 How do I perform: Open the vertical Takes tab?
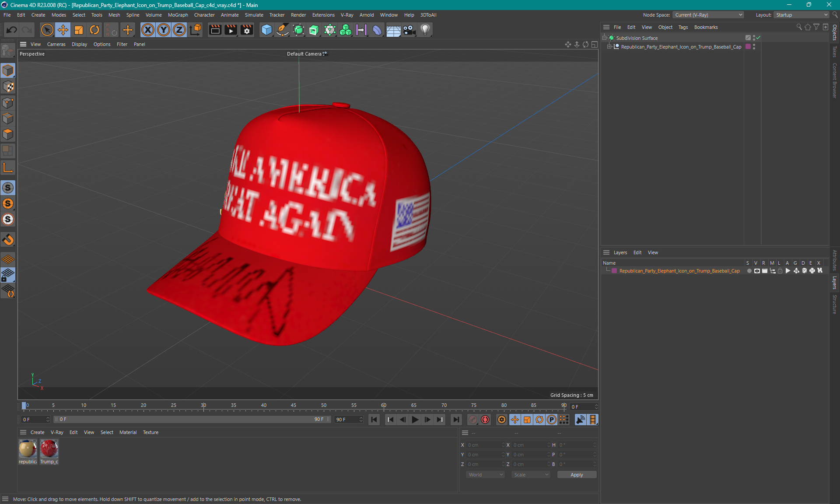[835, 52]
